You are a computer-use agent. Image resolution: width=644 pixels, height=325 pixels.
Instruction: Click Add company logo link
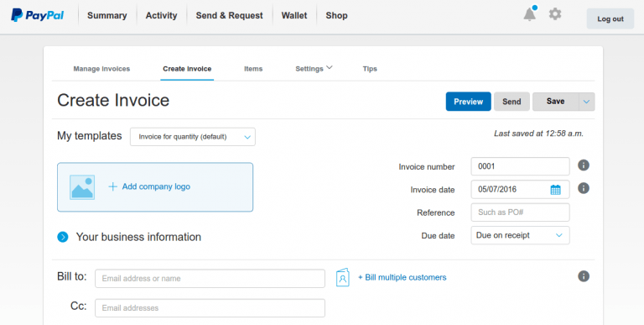click(156, 186)
